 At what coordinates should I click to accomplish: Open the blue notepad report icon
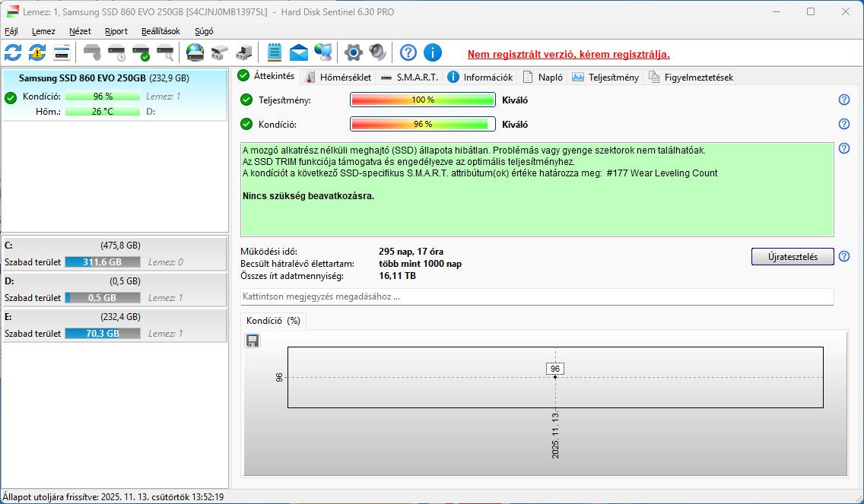274,53
